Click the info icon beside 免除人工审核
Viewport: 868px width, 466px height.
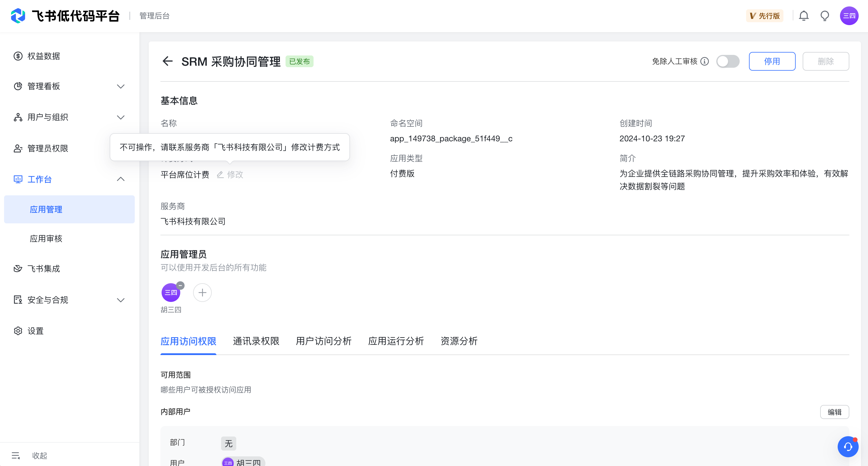[x=705, y=61]
